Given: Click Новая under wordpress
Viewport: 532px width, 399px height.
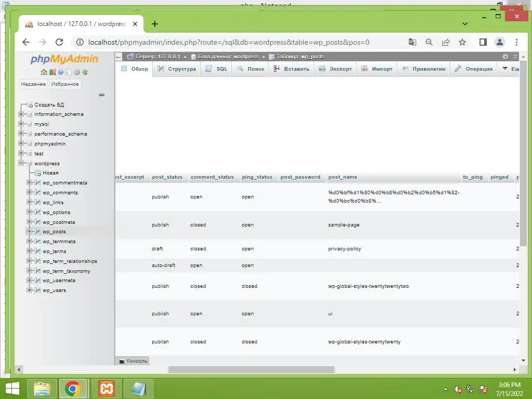Looking at the screenshot, I should [x=50, y=172].
